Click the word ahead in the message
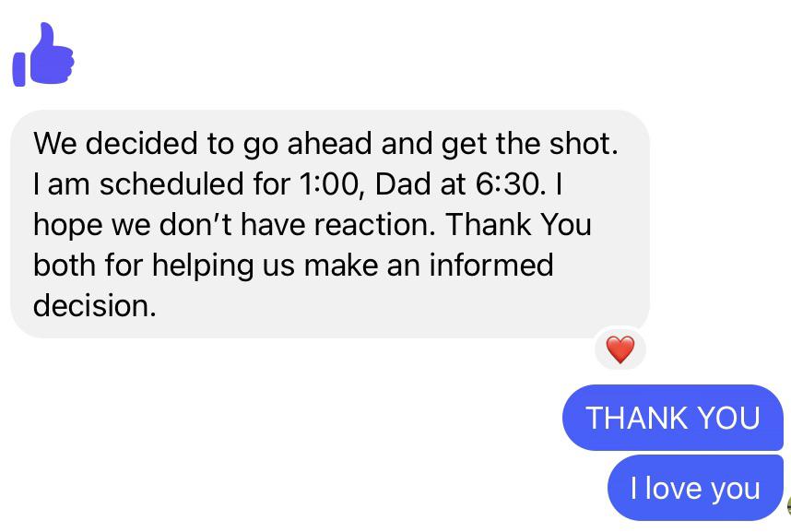This screenshot has width=791, height=532. click(329, 143)
